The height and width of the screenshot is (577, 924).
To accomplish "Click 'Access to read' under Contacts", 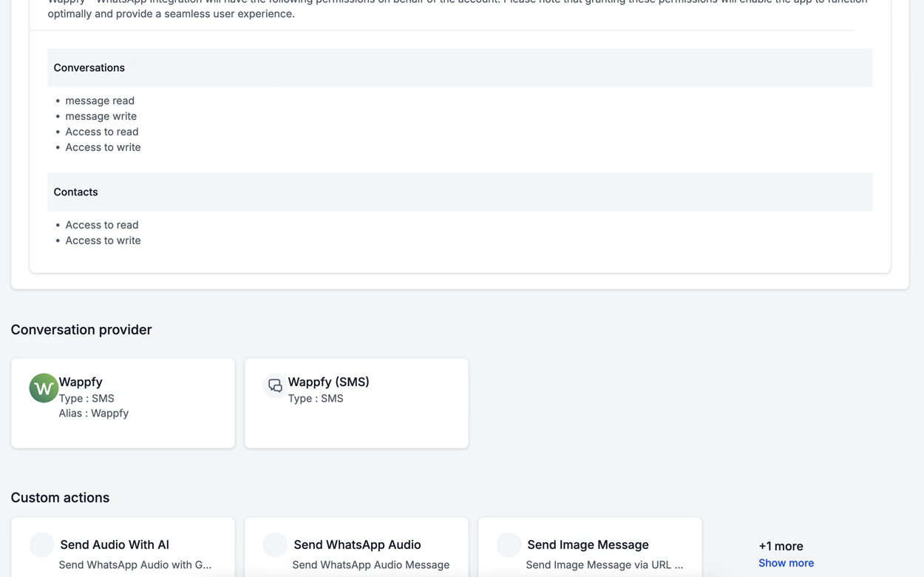I will click(102, 225).
